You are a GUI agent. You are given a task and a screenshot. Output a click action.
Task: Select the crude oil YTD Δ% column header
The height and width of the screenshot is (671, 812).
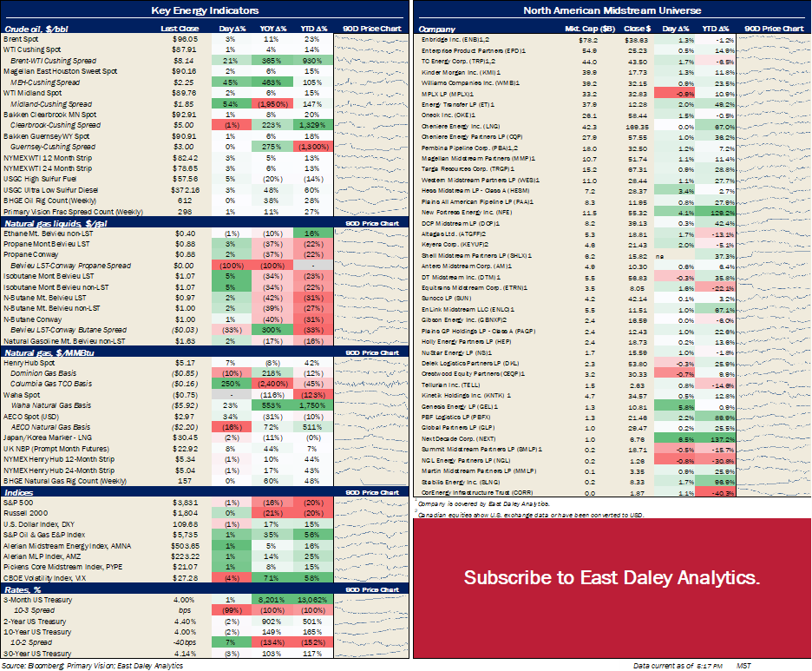click(314, 29)
